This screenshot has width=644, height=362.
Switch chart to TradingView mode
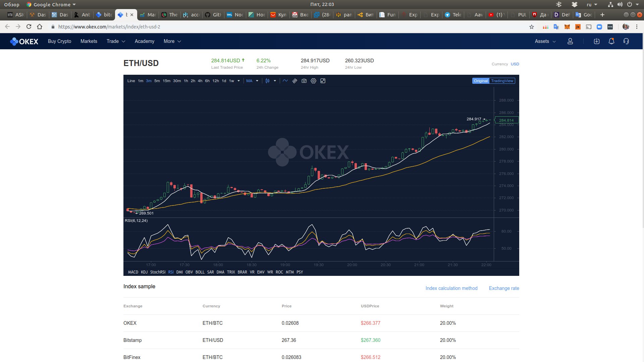click(x=502, y=81)
